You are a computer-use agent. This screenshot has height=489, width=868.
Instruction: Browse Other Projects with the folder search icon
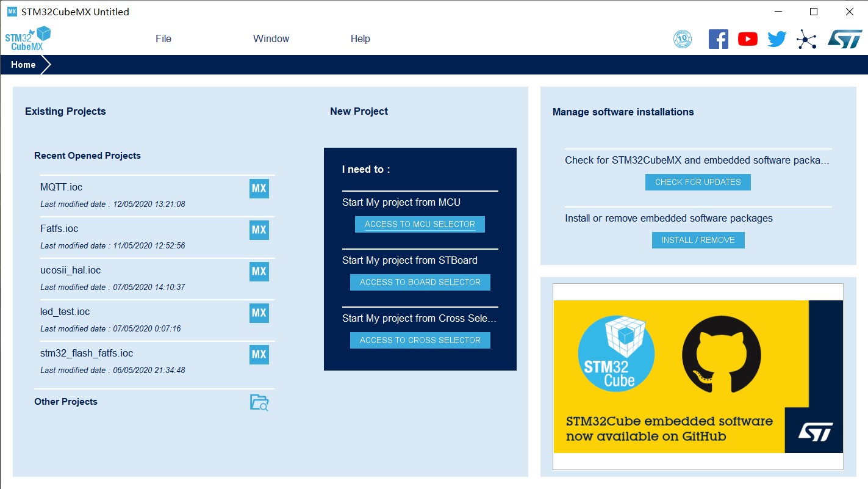coord(259,402)
